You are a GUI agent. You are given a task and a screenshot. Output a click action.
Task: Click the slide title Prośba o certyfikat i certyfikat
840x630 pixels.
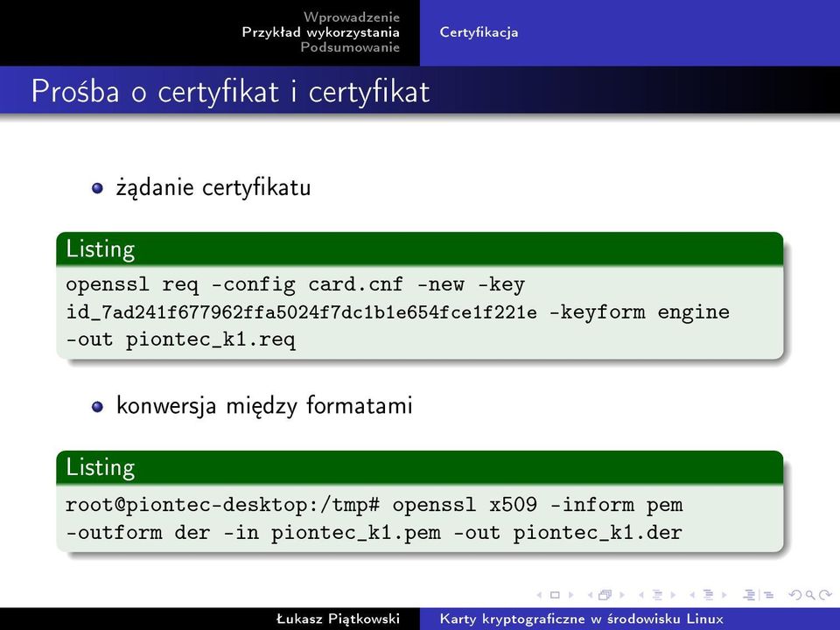230,91
